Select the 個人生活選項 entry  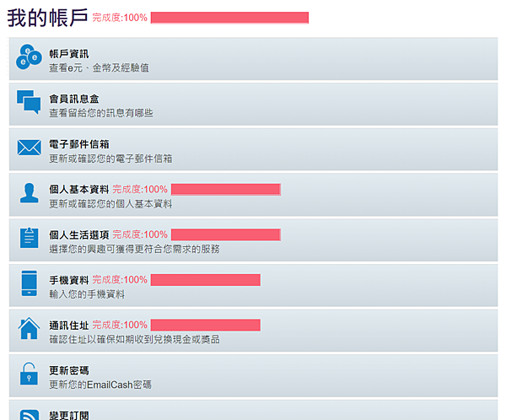click(x=79, y=234)
